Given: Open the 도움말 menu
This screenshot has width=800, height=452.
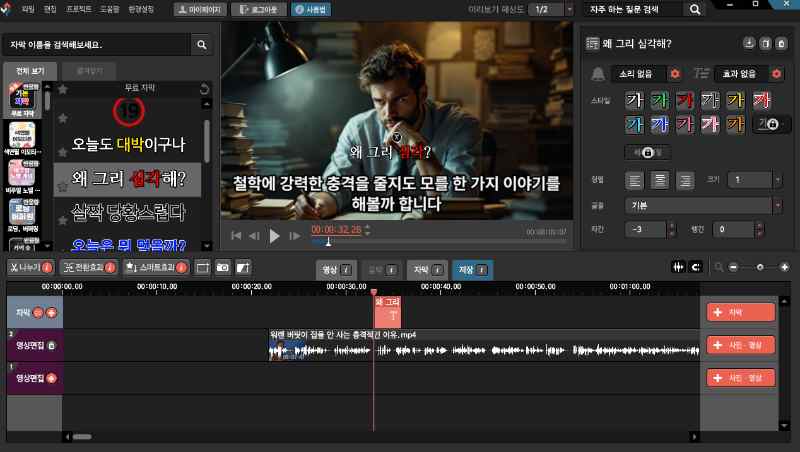Looking at the screenshot, I should point(109,9).
